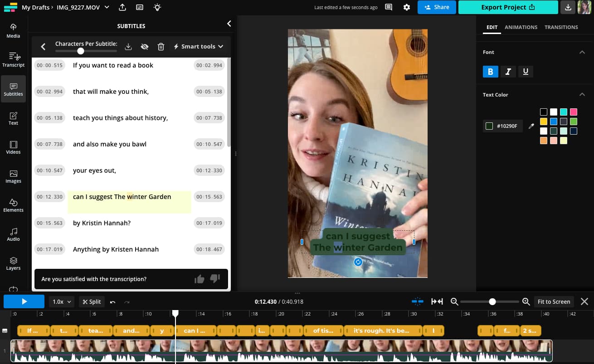Split the clip with the Split button
The width and height of the screenshot is (594, 364).
click(92, 302)
